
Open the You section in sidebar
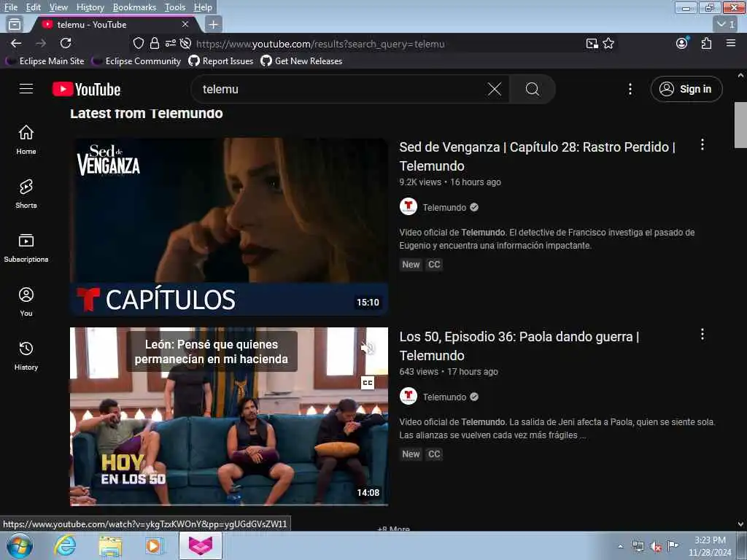[26, 301]
